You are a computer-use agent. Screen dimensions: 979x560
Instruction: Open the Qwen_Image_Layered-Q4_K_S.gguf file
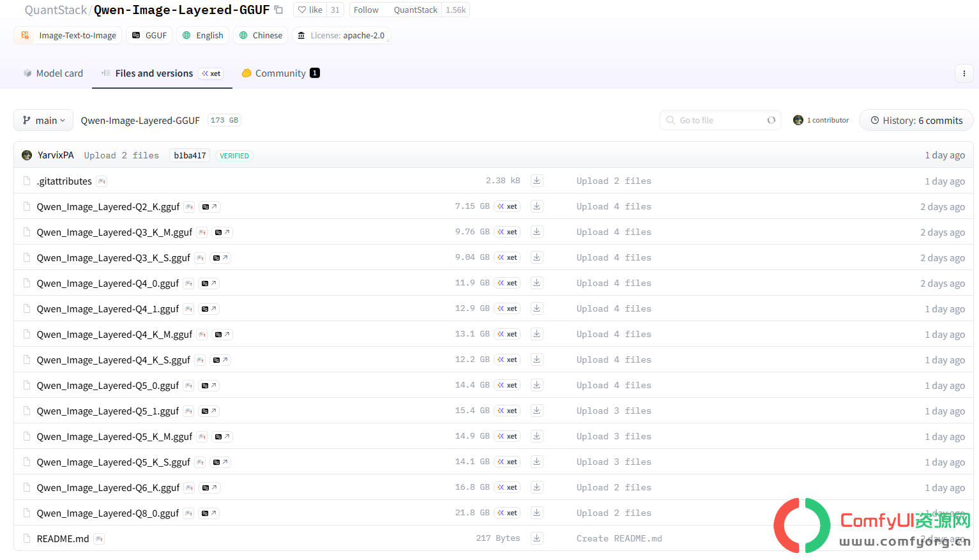tap(114, 360)
